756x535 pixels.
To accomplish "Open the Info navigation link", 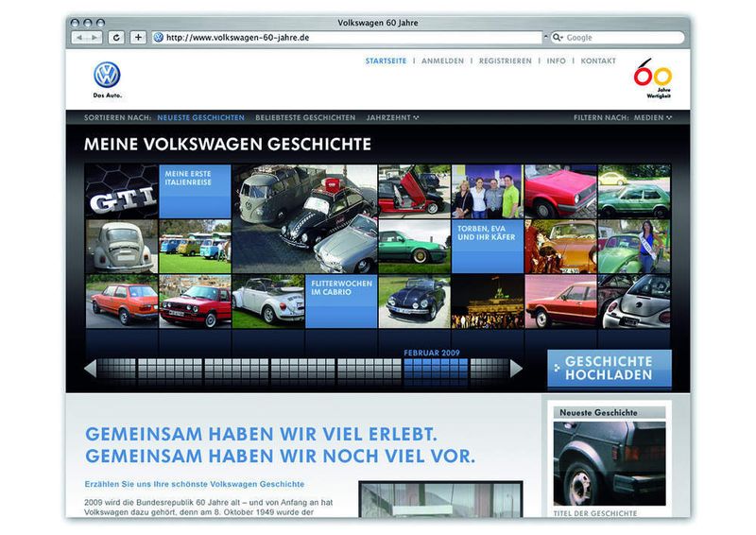I will [x=556, y=61].
